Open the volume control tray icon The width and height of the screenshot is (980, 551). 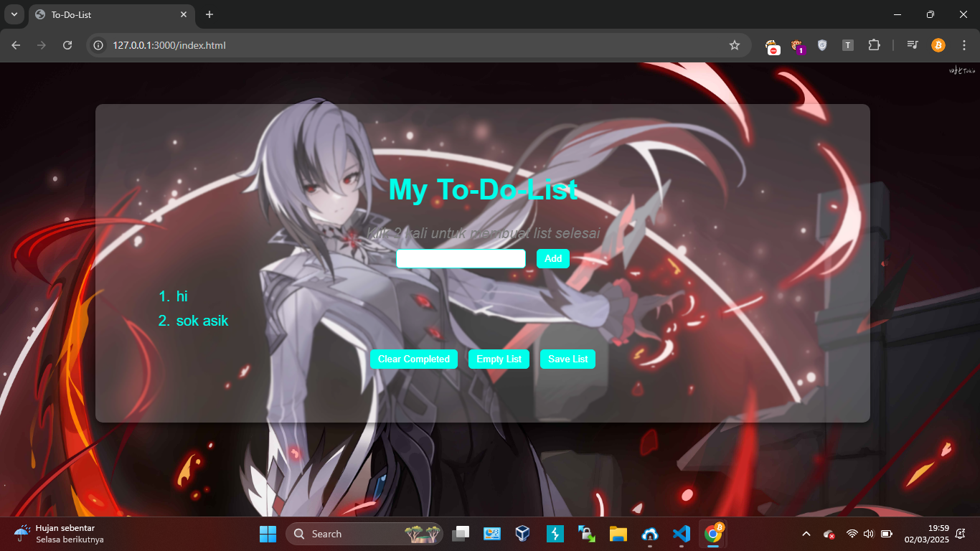[869, 534]
